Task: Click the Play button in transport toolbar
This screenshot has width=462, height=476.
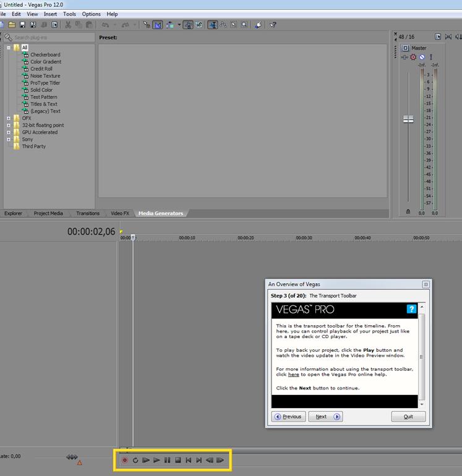Action: [156, 460]
